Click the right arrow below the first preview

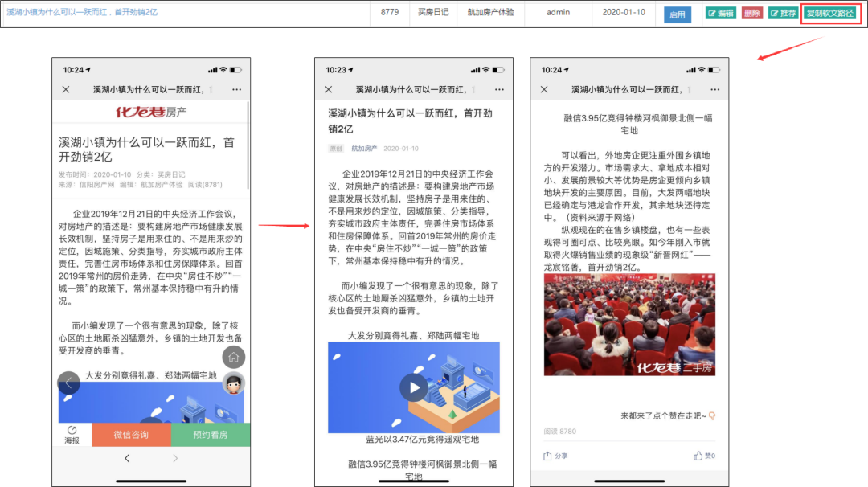pos(175,456)
